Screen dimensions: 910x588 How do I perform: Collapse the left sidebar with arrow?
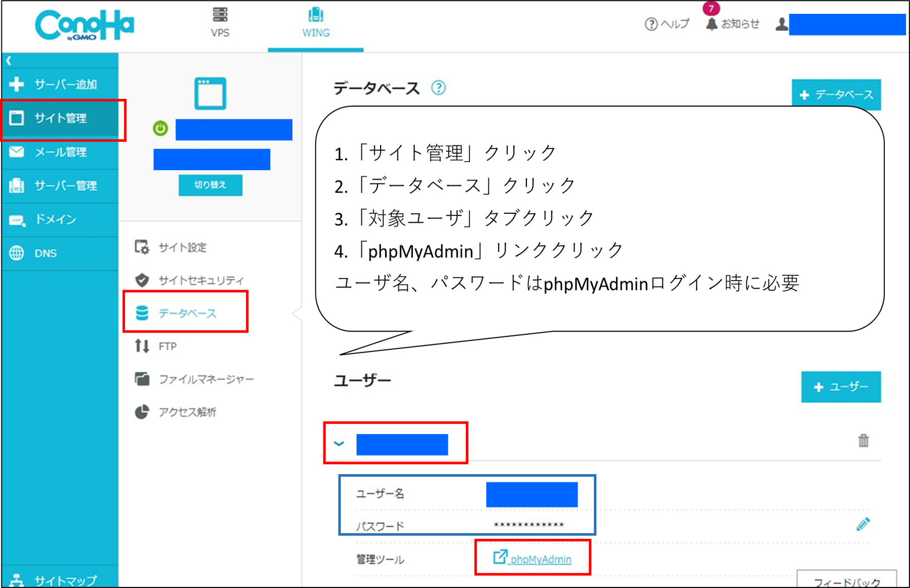click(9, 60)
